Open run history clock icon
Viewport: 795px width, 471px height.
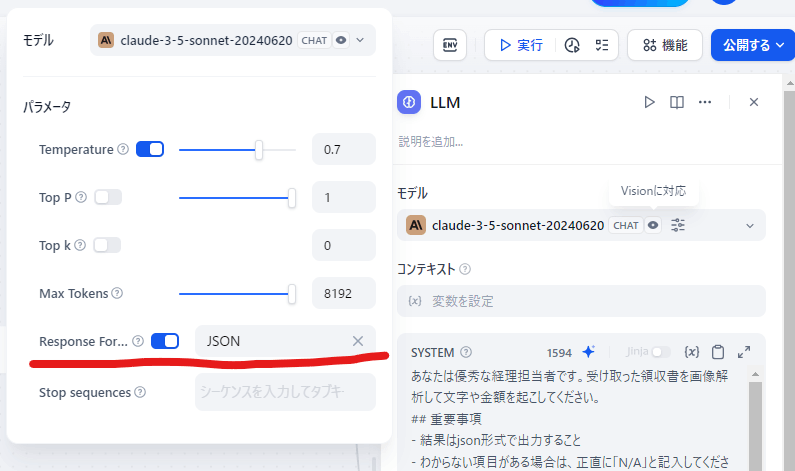tap(572, 45)
